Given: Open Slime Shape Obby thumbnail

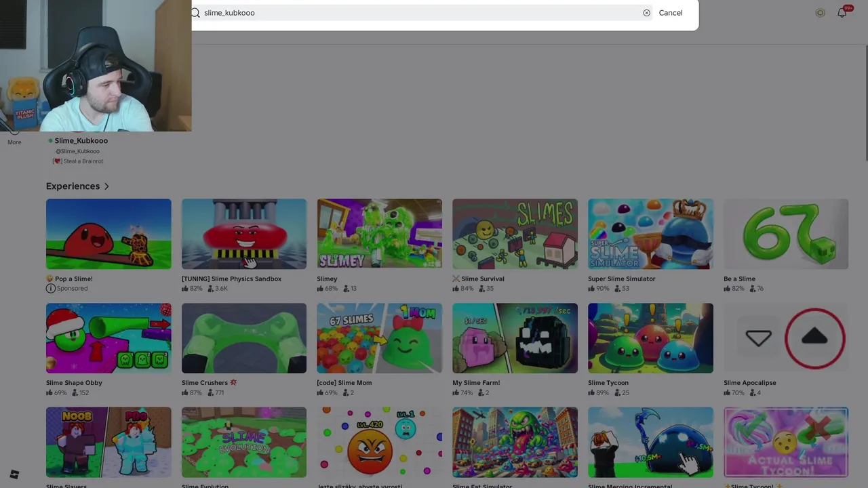Looking at the screenshot, I should click(x=108, y=338).
